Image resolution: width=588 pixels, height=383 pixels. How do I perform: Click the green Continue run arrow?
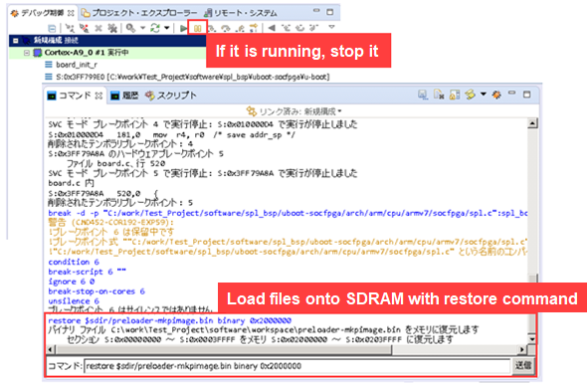[183, 28]
